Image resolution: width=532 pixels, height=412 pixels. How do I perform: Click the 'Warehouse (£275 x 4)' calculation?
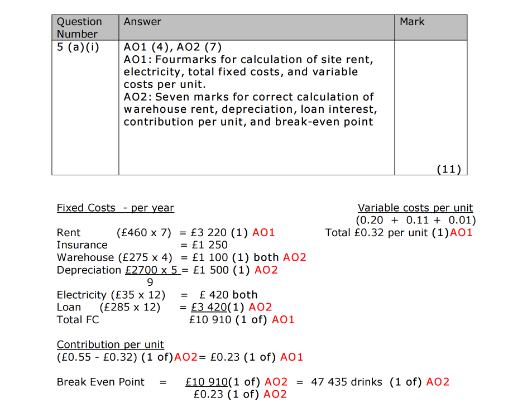pyautogui.click(x=114, y=257)
